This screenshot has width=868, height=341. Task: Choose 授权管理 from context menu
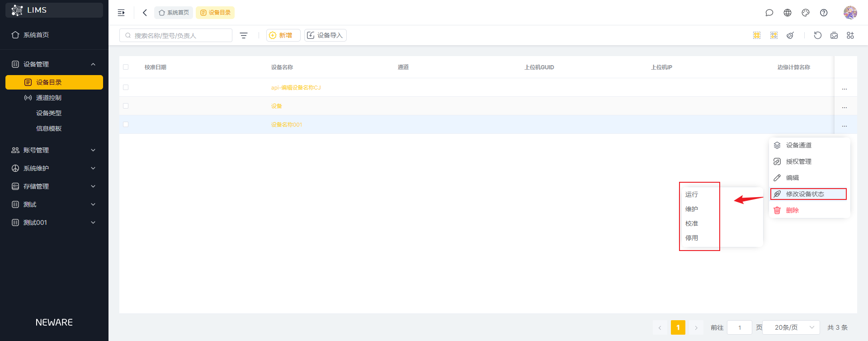coord(809,161)
